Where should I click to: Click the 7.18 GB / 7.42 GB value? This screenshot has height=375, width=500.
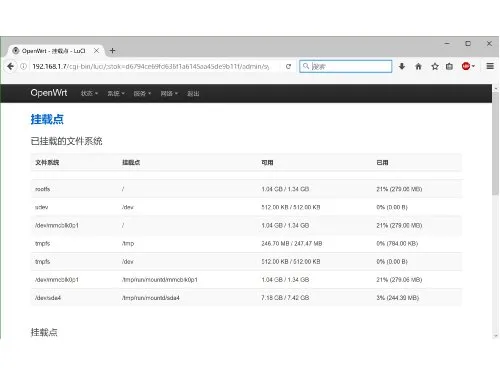pyautogui.click(x=285, y=298)
